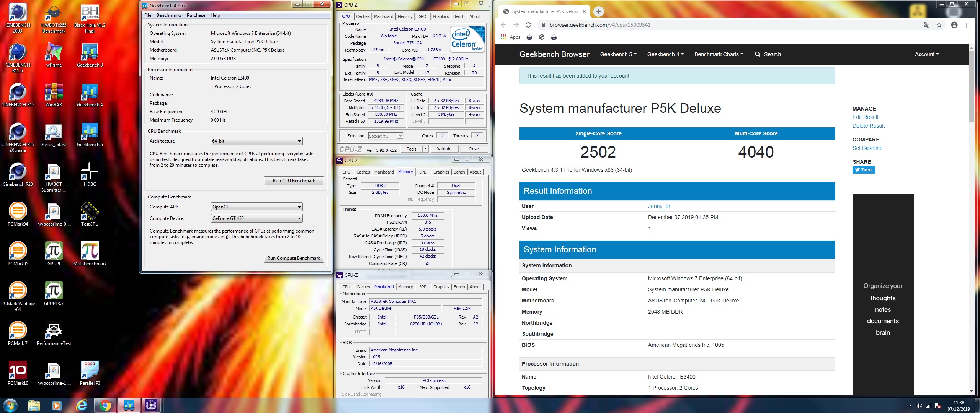Open Windows Start menu
Viewport: 980px width, 413px height.
(10, 405)
